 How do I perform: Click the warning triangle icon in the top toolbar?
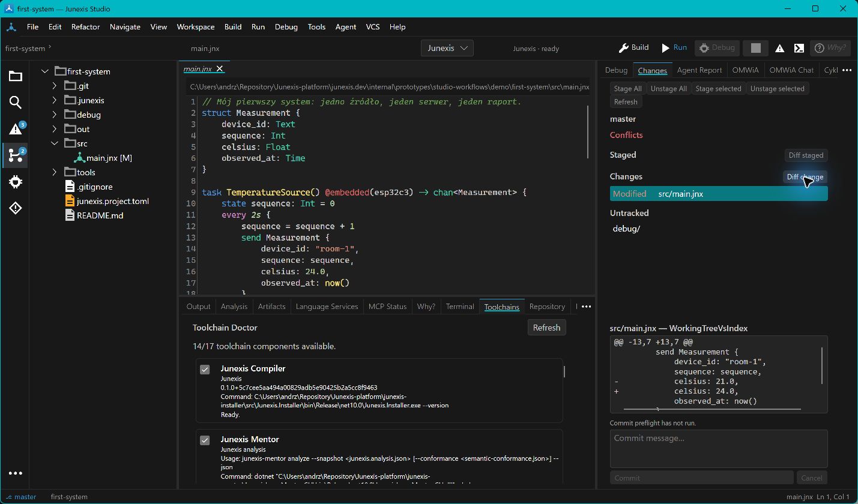click(779, 48)
